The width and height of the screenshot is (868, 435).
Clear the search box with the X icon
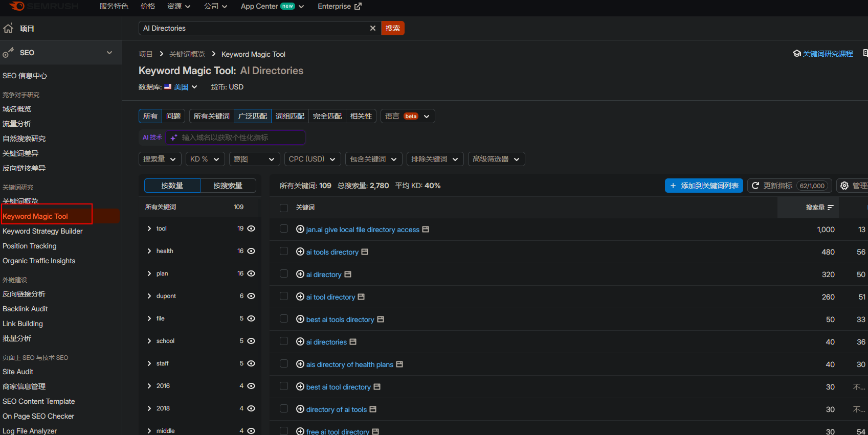pos(373,28)
